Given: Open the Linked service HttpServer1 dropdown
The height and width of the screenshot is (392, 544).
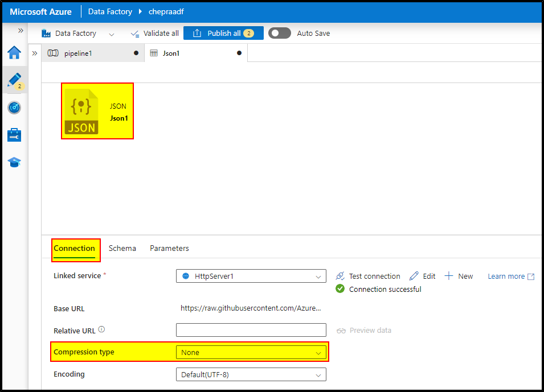Looking at the screenshot, I should coord(251,277).
